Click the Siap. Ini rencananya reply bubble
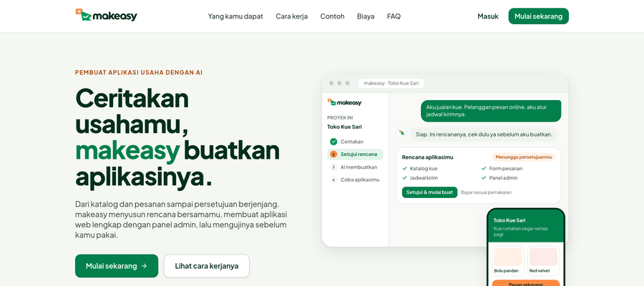The width and height of the screenshot is (644, 286). pos(484,134)
